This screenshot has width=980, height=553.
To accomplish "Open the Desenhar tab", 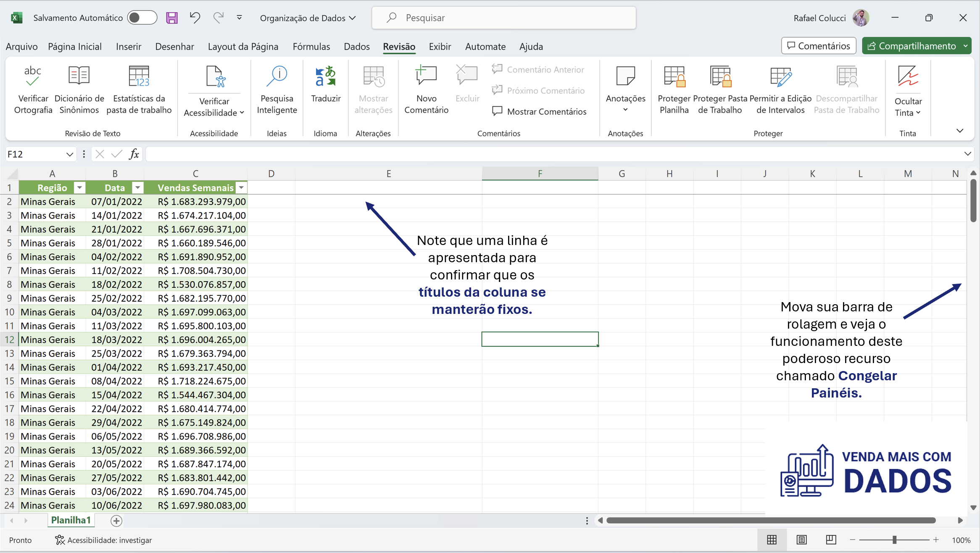I will (174, 46).
